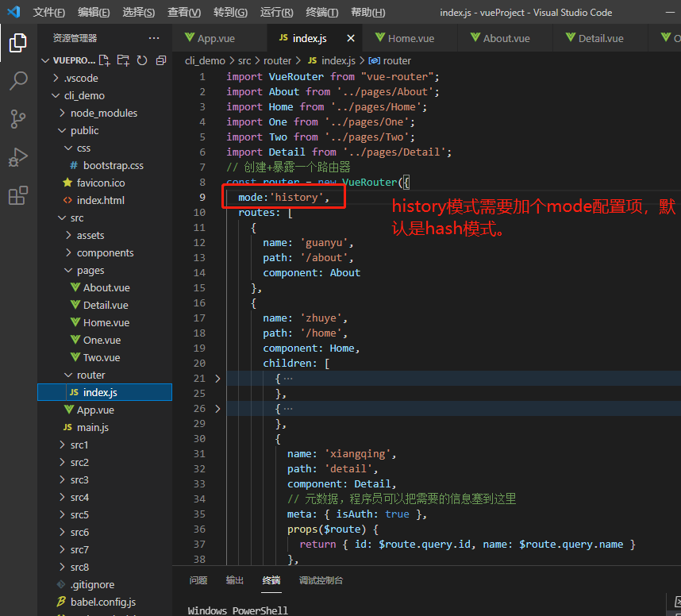Open the explorer more actions menu
The image size is (681, 616).
(x=154, y=38)
